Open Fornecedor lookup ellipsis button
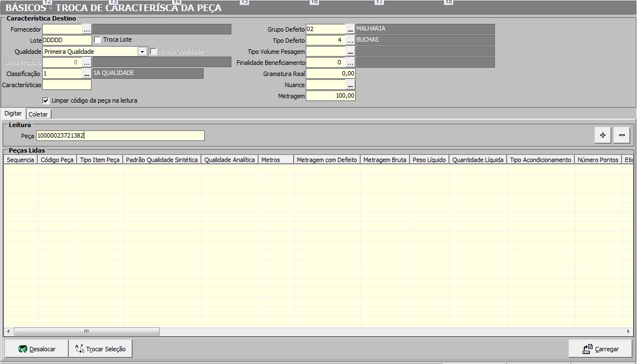Viewport: 637px width, 364px height. click(87, 29)
